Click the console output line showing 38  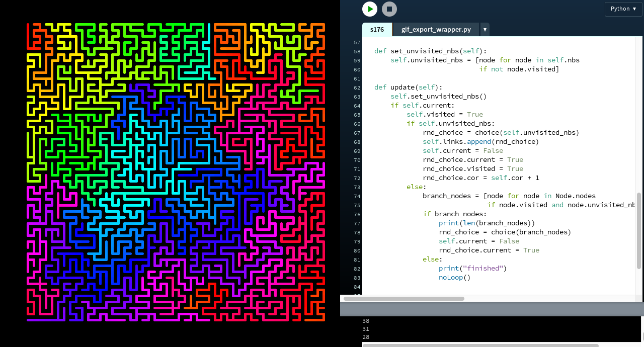(x=366, y=321)
